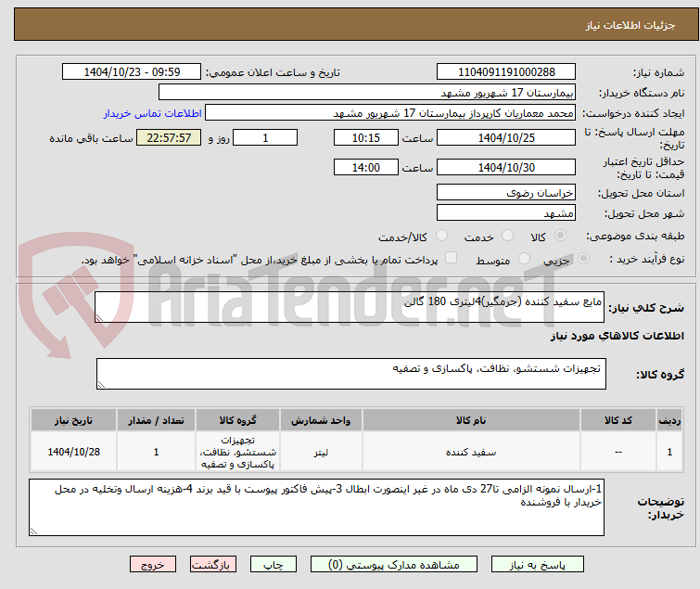Click the deadline time field 10:15

(365, 137)
